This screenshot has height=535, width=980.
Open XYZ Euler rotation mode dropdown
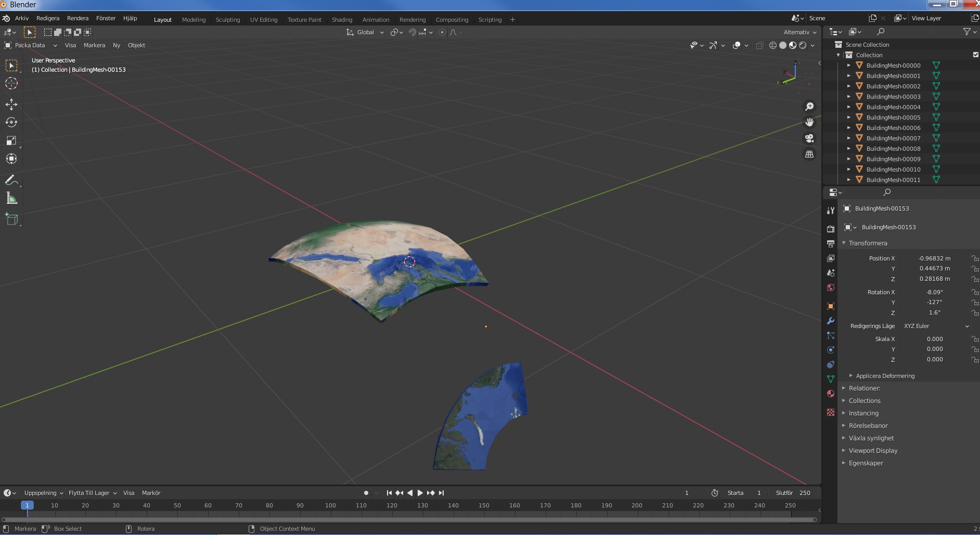pos(936,326)
